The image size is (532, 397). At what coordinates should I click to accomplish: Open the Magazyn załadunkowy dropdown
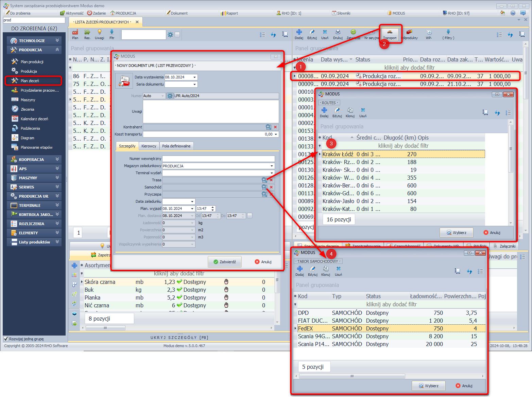coord(272,166)
